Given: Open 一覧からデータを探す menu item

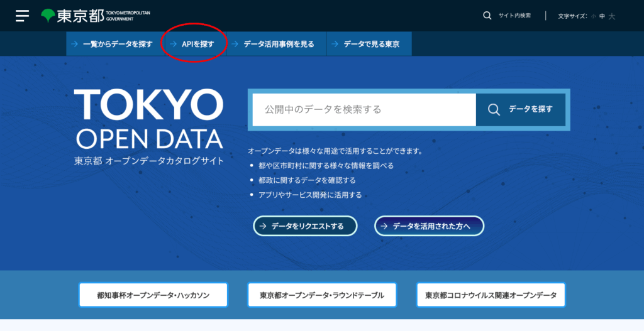Looking at the screenshot, I should tap(116, 44).
